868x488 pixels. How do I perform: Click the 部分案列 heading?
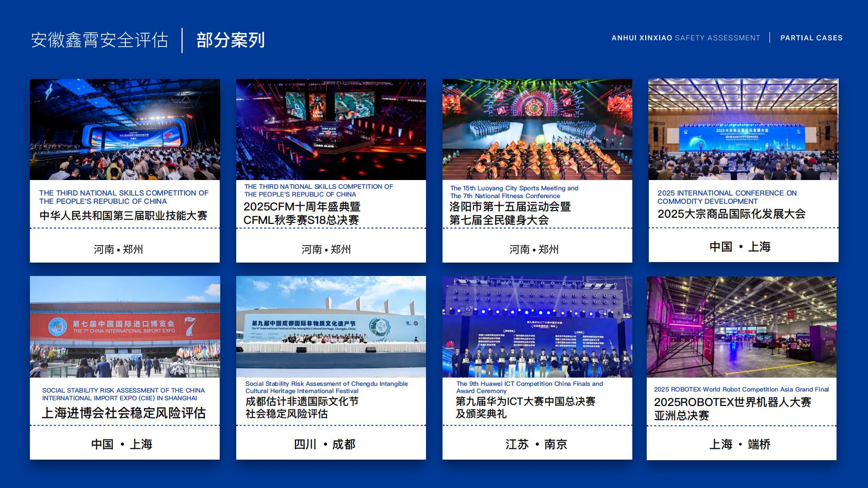(231, 40)
